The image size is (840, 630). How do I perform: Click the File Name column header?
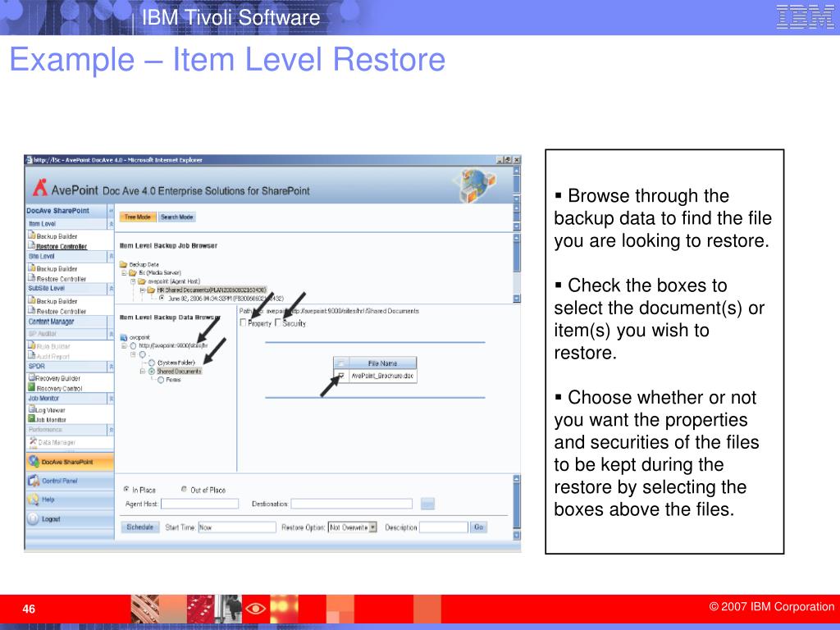pos(382,363)
